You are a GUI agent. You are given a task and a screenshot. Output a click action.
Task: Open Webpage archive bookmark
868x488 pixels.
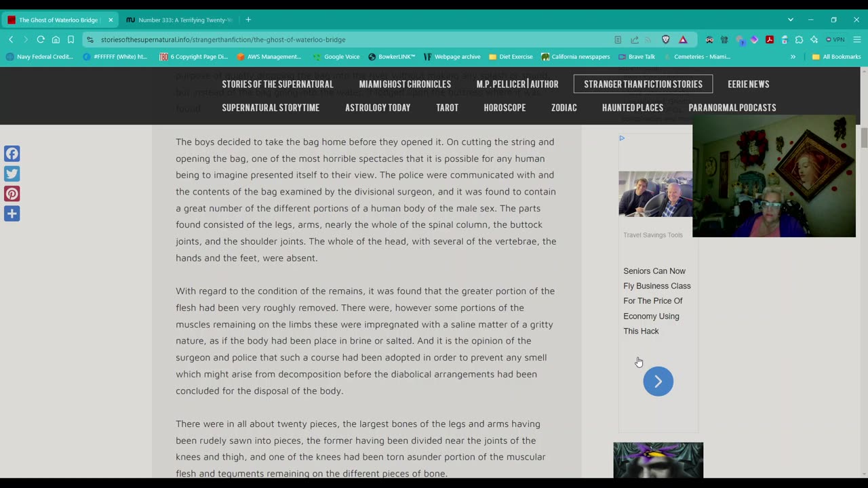(x=452, y=57)
